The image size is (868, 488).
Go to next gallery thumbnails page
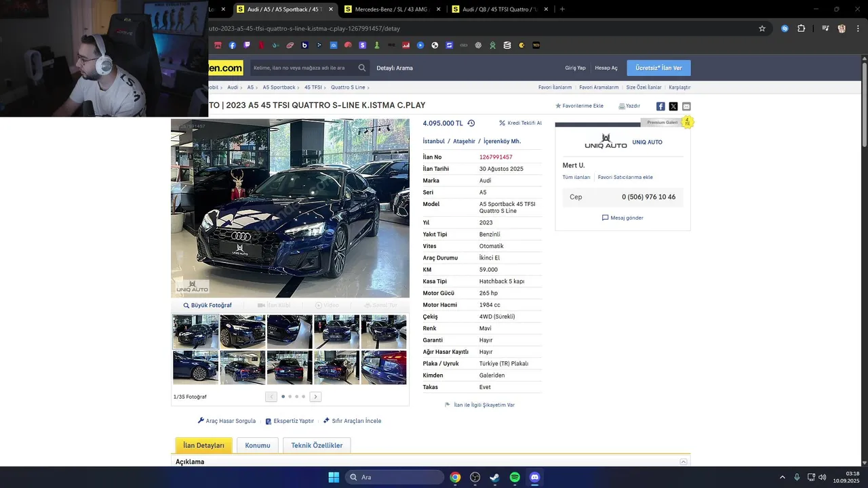[315, 396]
